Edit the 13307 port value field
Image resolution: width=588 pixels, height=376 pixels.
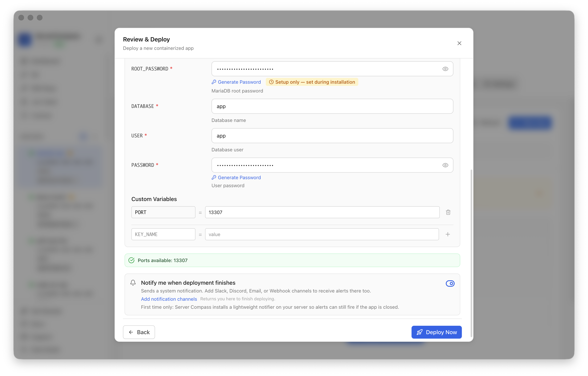tap(322, 212)
